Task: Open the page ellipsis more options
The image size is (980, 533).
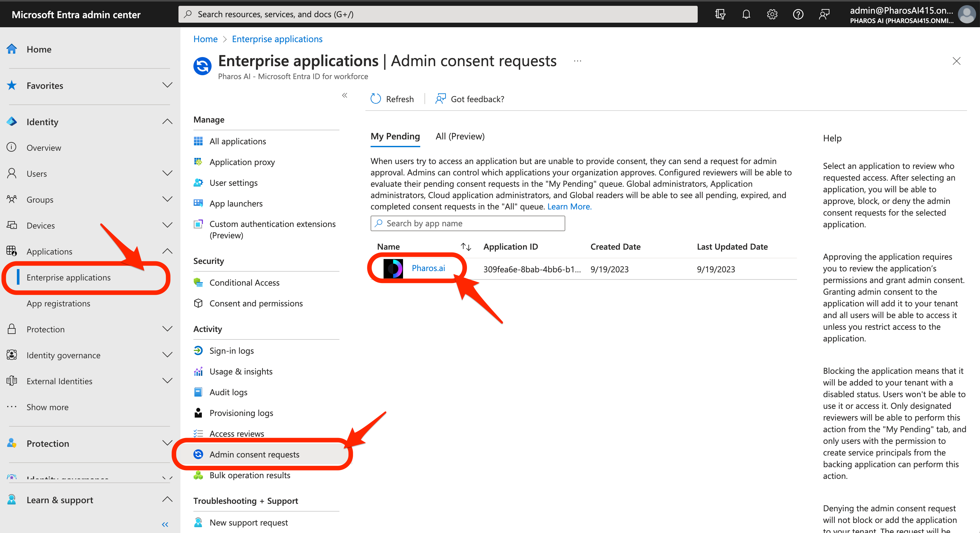Action: pyautogui.click(x=578, y=61)
